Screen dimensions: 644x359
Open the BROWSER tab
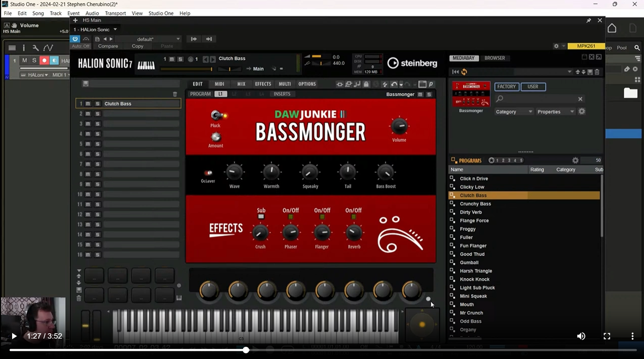pyautogui.click(x=495, y=58)
